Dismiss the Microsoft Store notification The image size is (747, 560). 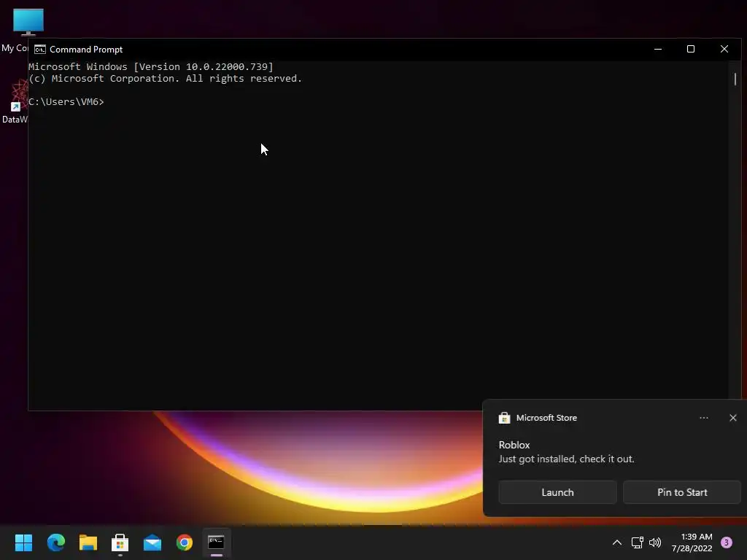tap(733, 418)
